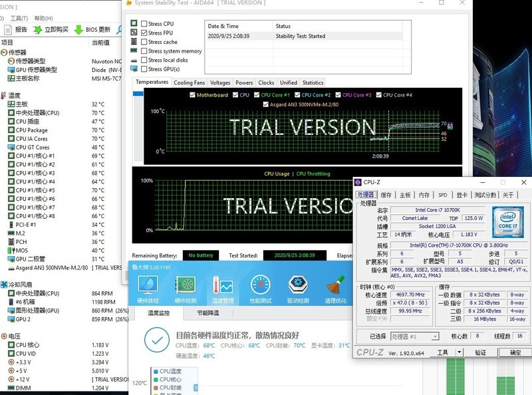Image resolution: width=532 pixels, height=395 pixels.
Task: Switch to the 节能降温 subtab
Action: (x=208, y=313)
